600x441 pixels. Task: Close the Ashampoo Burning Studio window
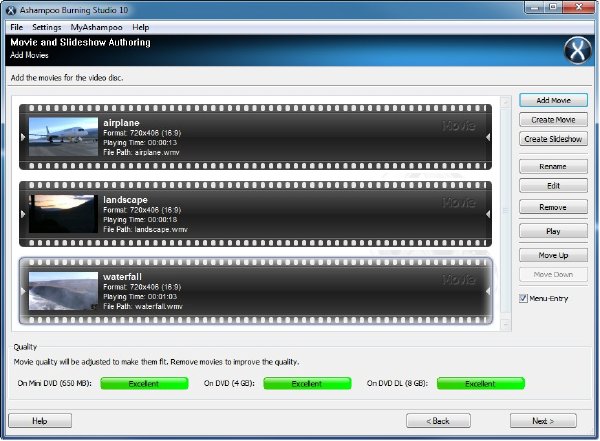pyautogui.click(x=579, y=7)
